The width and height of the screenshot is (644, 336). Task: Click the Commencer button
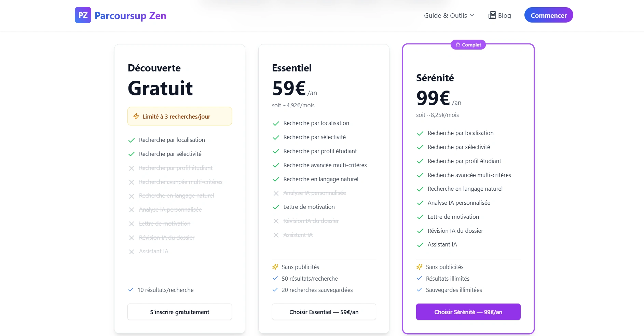[549, 15]
